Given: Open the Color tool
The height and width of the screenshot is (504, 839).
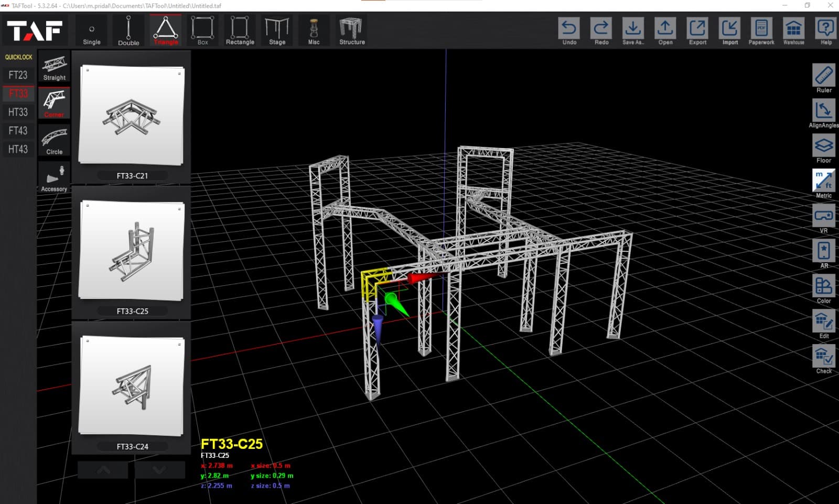Looking at the screenshot, I should 824,289.
